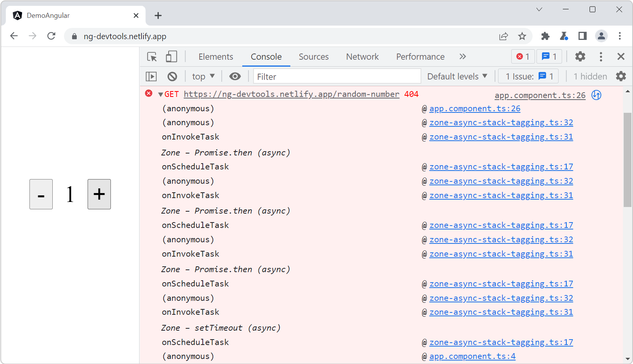Click the red error counter badge
The height and width of the screenshot is (364, 633).
click(523, 57)
